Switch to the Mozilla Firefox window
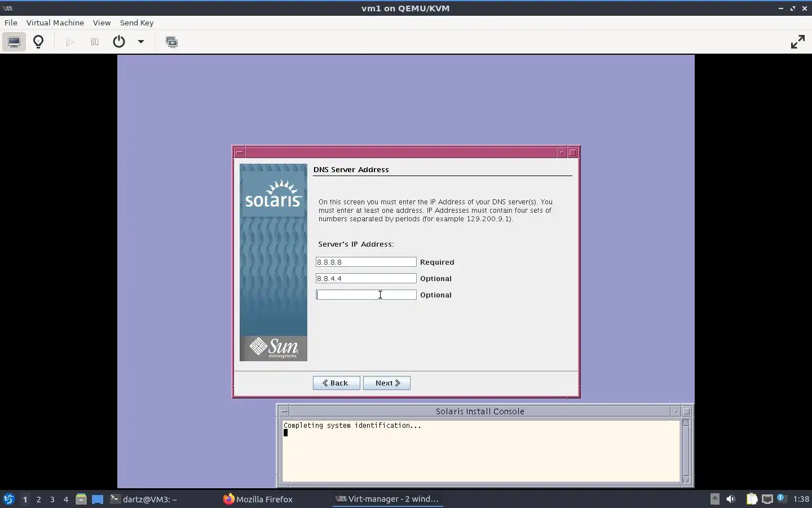 coord(258,499)
